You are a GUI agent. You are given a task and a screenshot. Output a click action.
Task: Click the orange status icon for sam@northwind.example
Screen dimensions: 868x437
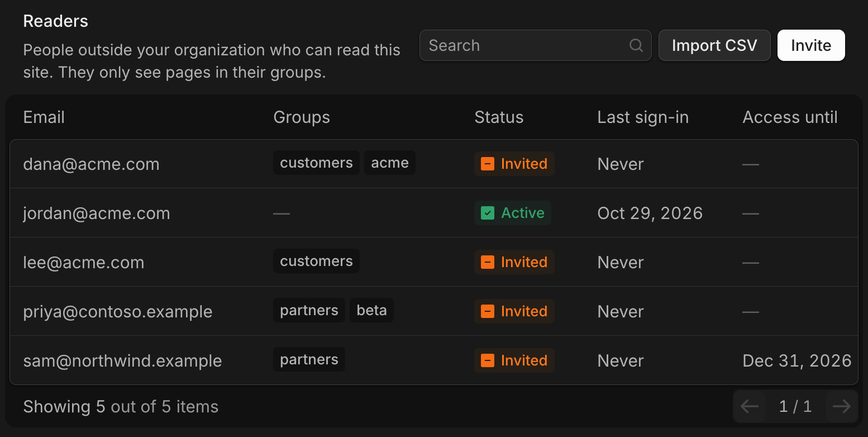click(488, 360)
